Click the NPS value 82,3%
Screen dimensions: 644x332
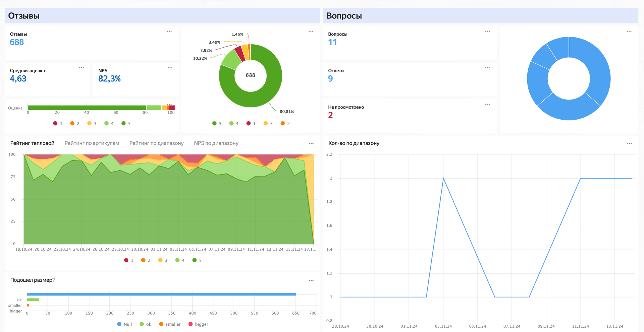[x=109, y=79]
